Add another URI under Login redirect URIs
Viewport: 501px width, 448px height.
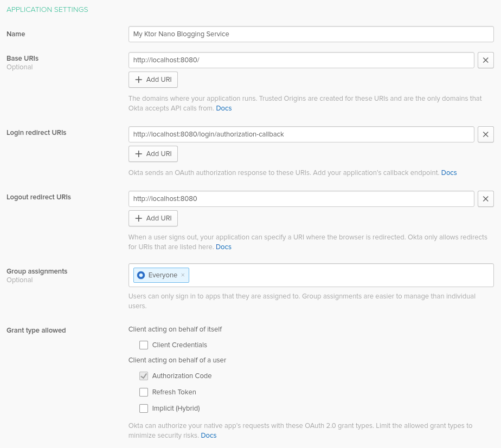pos(153,154)
